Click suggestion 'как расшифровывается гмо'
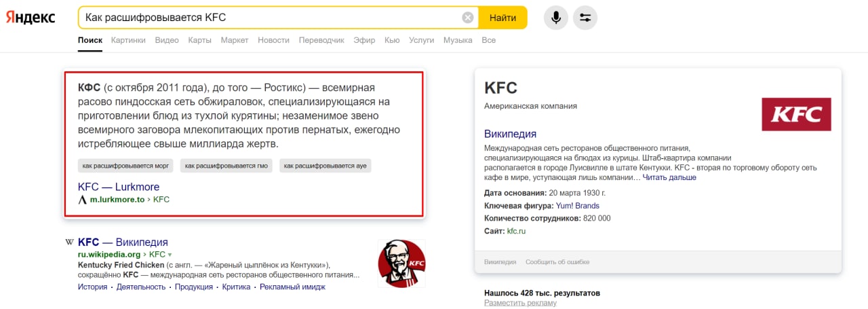Viewport: 868px width, 309px height. [226, 166]
